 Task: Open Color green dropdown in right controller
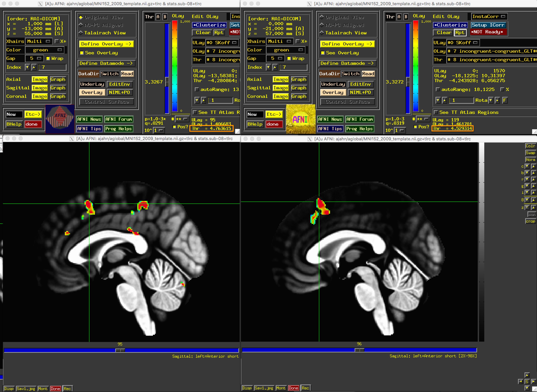tap(286, 50)
